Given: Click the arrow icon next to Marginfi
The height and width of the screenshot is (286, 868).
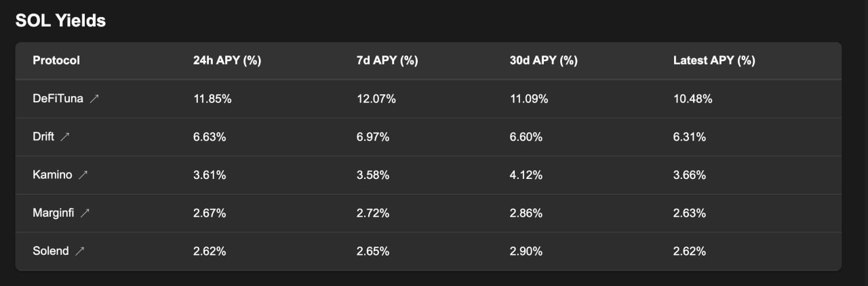Looking at the screenshot, I should 85,213.
